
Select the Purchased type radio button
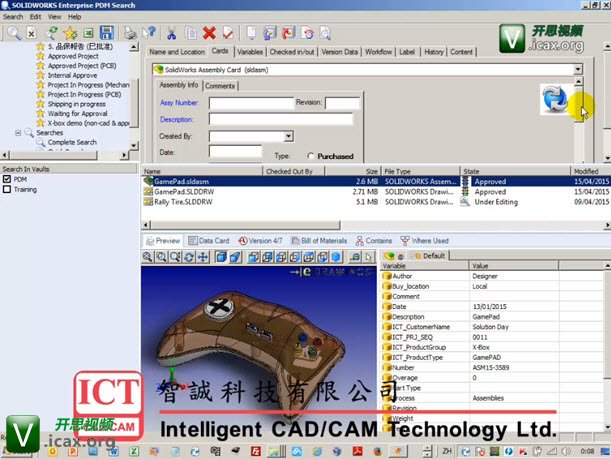[311, 156]
